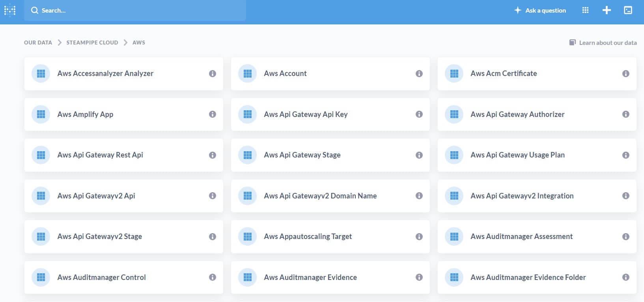Show info for Aws Auditmanager Evidence Folder
Image resolution: width=644 pixels, height=302 pixels.
626,277
